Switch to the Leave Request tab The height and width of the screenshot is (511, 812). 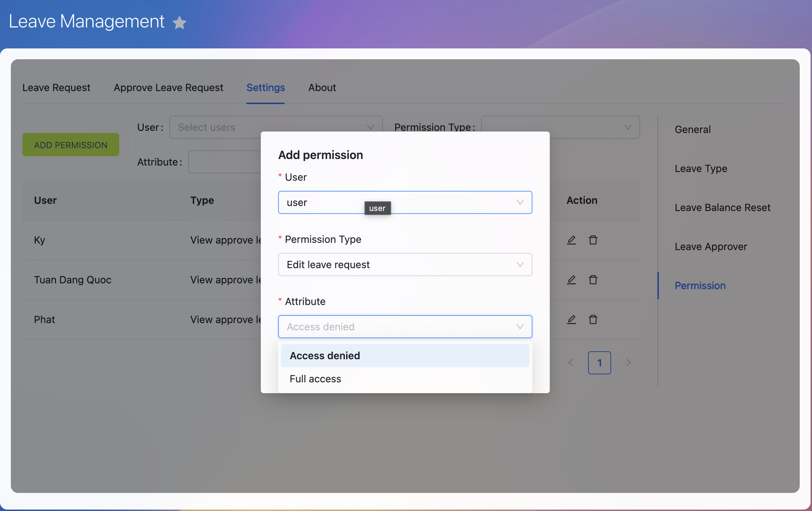[56, 87]
